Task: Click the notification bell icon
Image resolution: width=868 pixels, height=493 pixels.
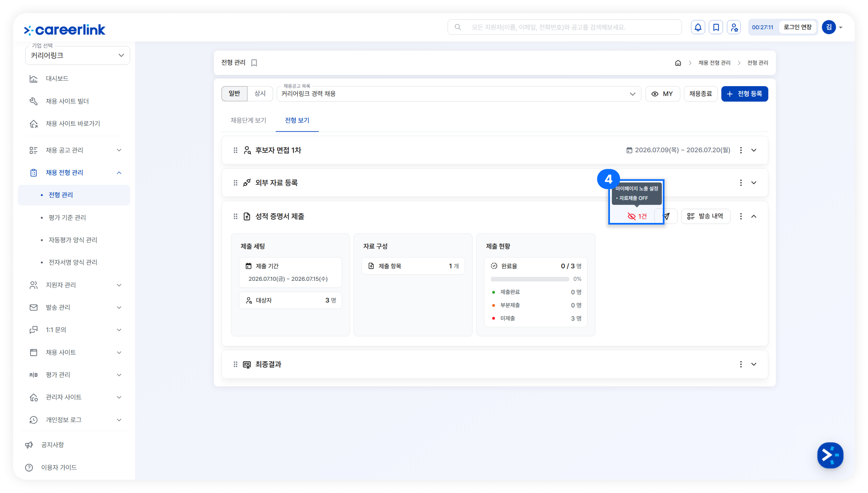Action: tap(698, 27)
